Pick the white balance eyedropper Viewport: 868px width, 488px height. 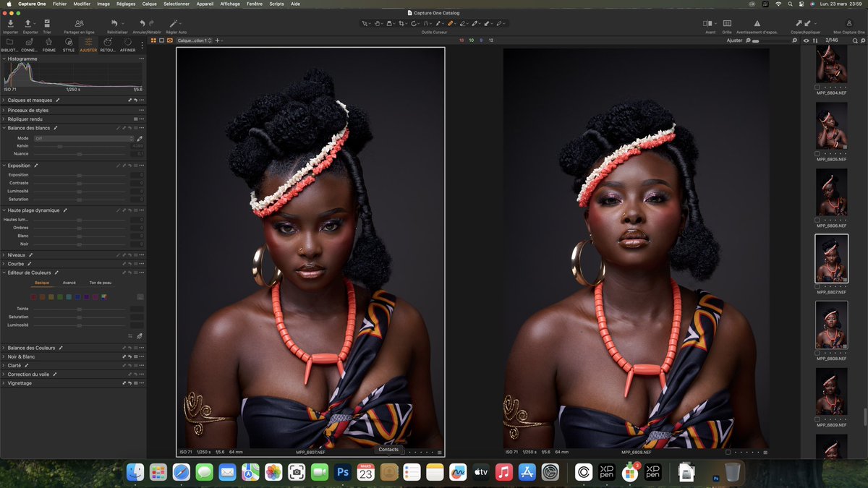[140, 138]
